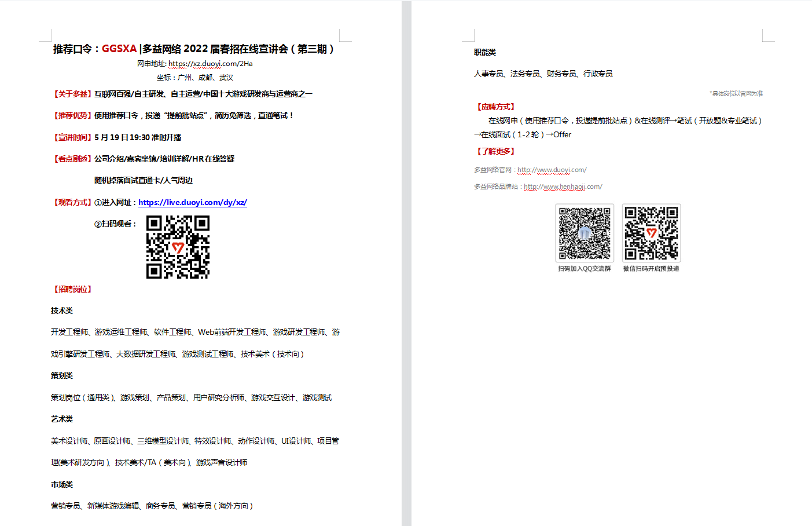812x526 pixels.
Task: Click the 【应聘方式】 heading
Action: point(495,107)
